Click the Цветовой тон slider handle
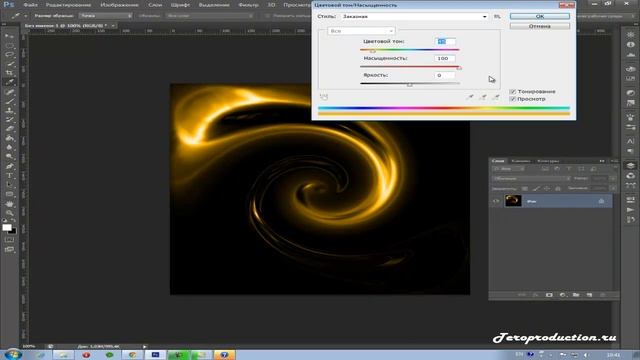The image size is (640, 360). tap(373, 51)
